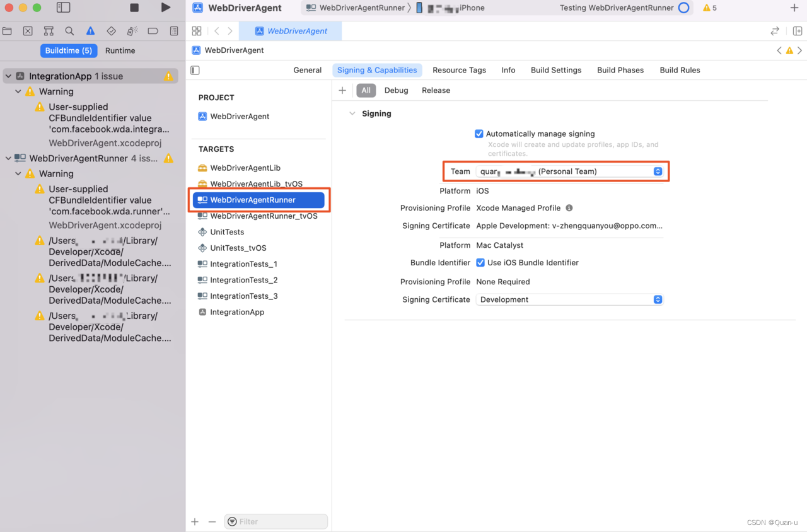Click the editor swap arrows icon
This screenshot has width=807, height=532.
(x=775, y=31)
